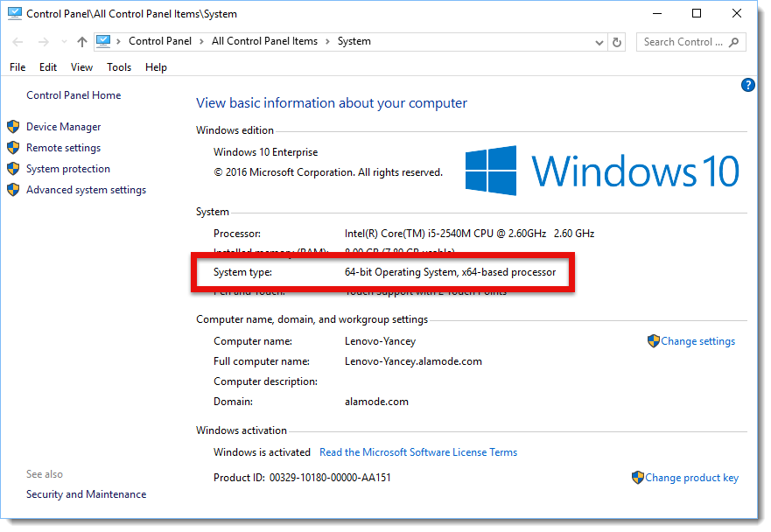The image size is (771, 532).
Task: Click the shield icon next to Device Manager
Action: [13, 127]
